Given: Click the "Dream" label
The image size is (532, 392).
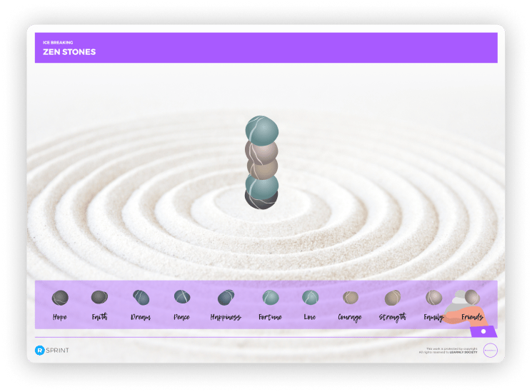Looking at the screenshot, I should [x=141, y=317].
